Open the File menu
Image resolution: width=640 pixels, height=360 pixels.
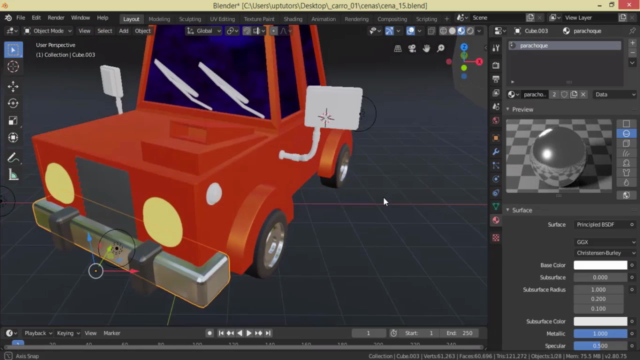[x=20, y=18]
